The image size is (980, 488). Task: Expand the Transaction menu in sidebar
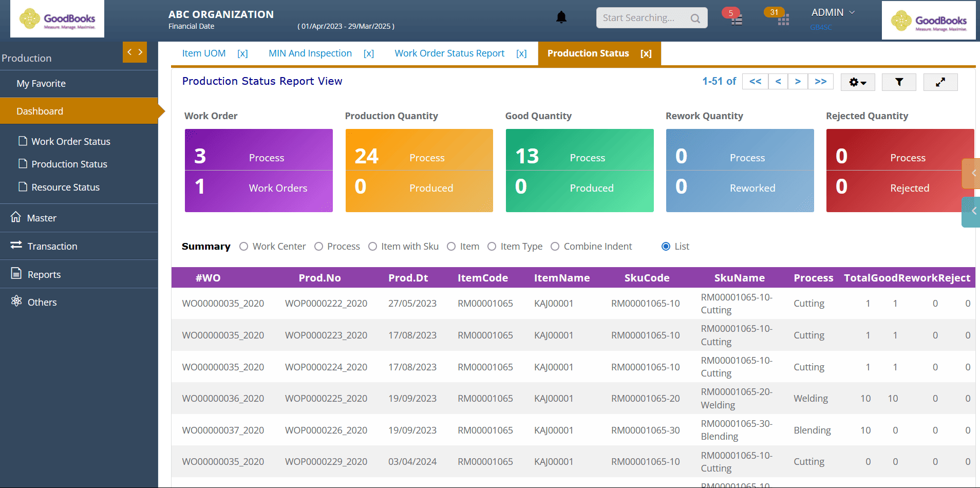point(52,246)
